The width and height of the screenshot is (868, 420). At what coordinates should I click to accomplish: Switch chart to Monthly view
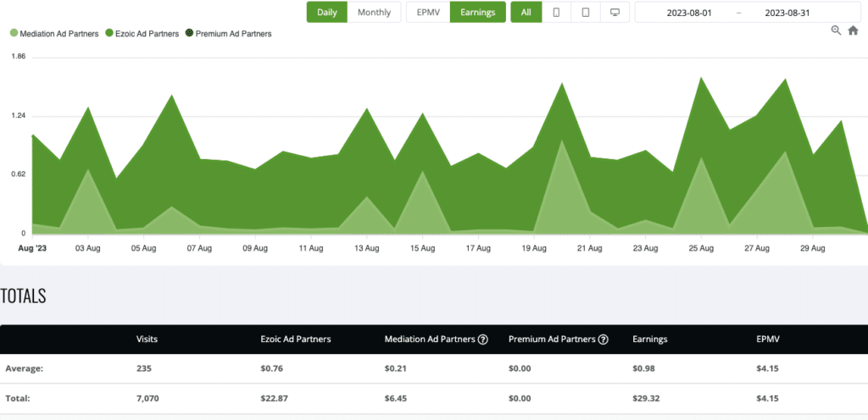click(x=374, y=12)
